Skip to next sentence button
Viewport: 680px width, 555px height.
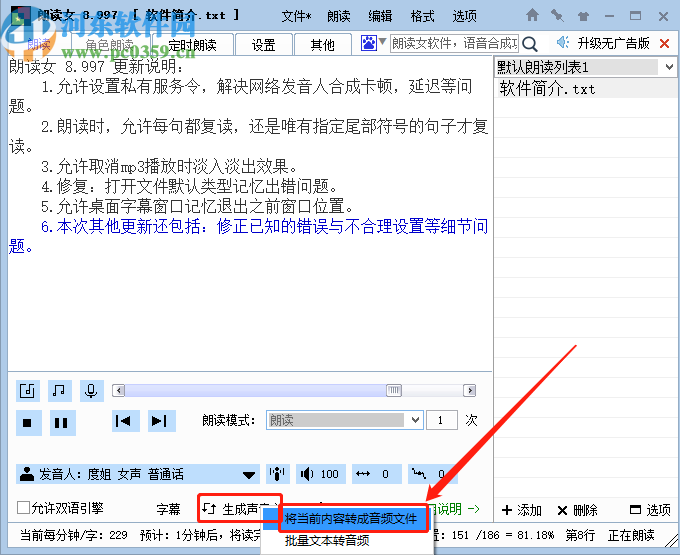point(161,421)
